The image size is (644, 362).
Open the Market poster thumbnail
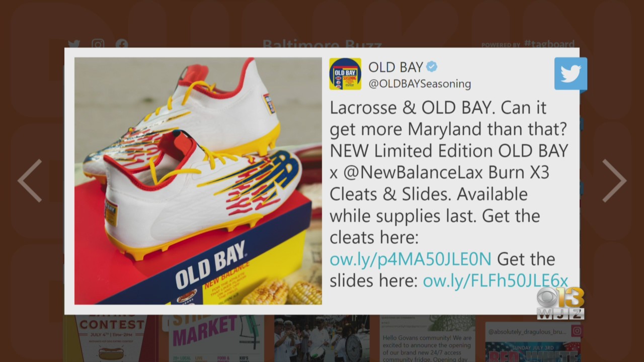216,338
